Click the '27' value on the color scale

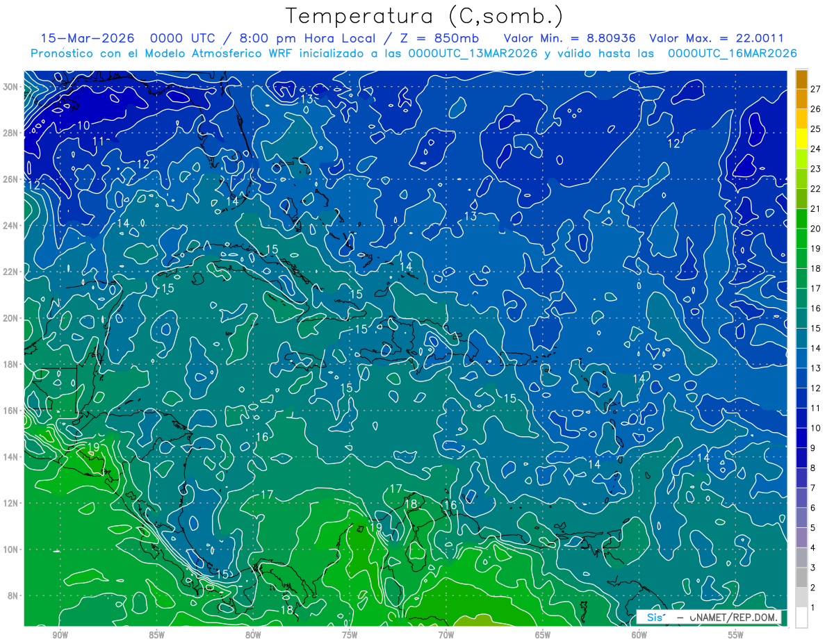pos(815,89)
